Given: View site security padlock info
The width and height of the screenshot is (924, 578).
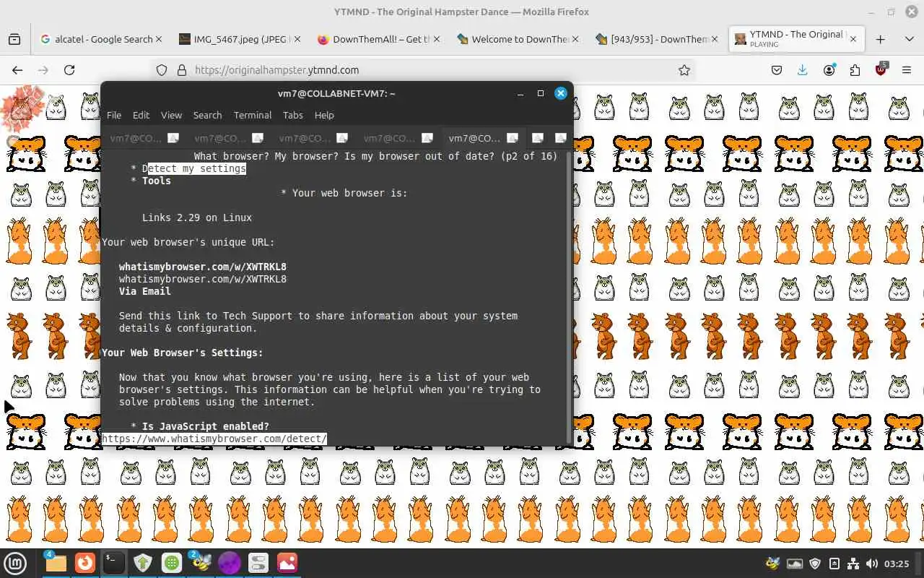Looking at the screenshot, I should 181,70.
